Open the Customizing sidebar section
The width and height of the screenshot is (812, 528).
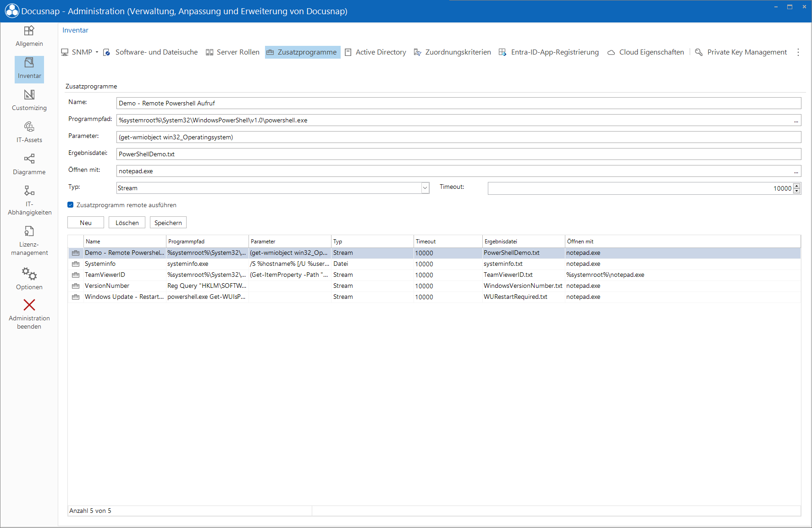[x=29, y=101]
